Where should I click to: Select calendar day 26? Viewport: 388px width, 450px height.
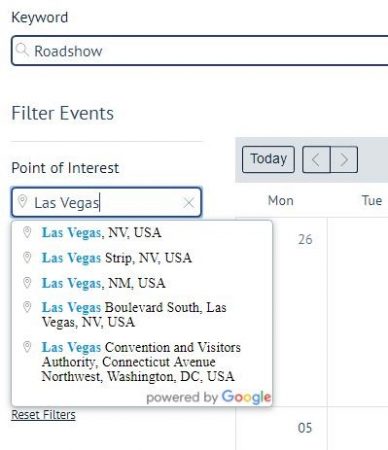[x=305, y=239]
